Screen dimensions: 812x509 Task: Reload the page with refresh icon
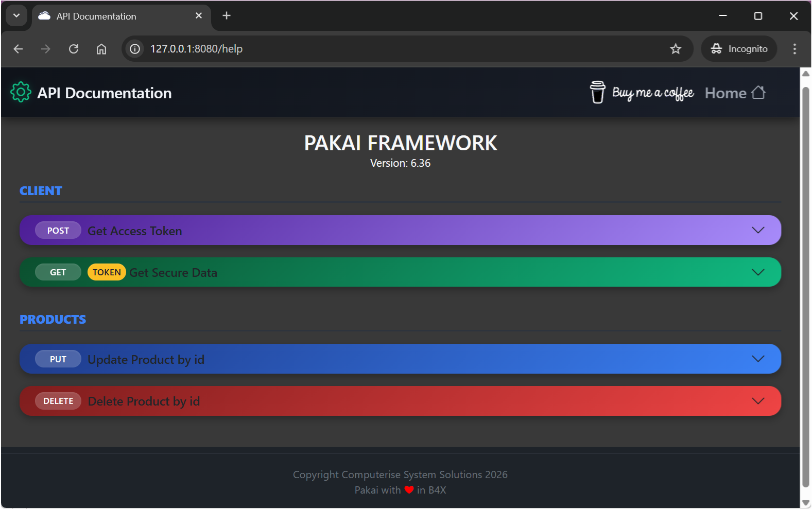click(x=74, y=49)
